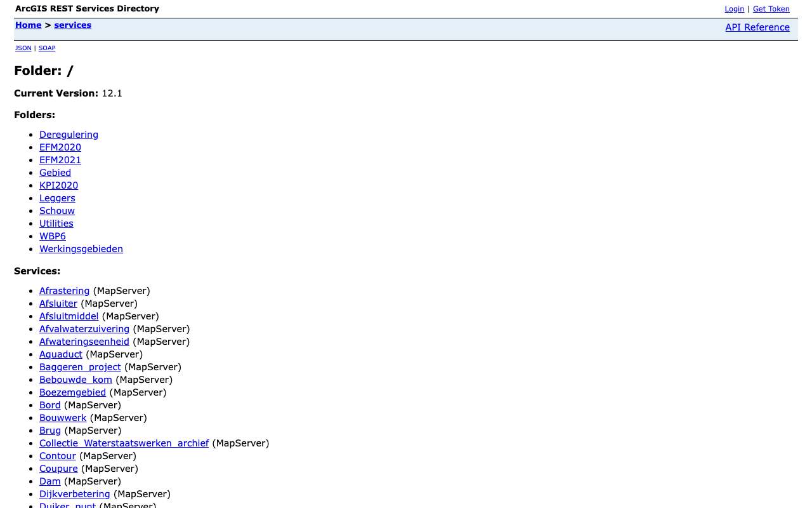Open the Bebouwde_kom service
Screen dimensions: 812x508
click(75, 380)
